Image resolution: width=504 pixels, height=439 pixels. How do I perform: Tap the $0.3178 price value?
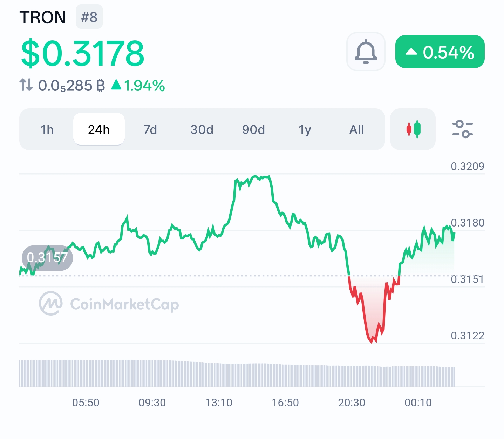point(82,53)
